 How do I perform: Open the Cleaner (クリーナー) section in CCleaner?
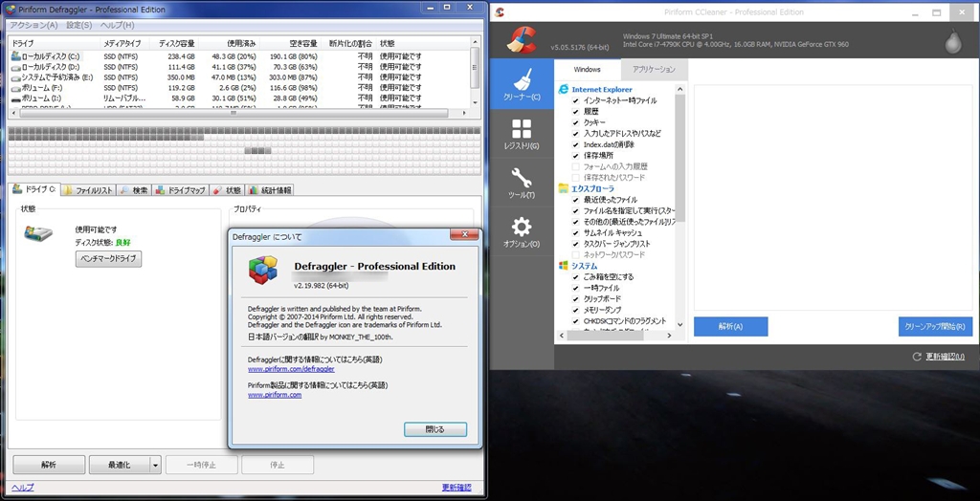[x=522, y=84]
